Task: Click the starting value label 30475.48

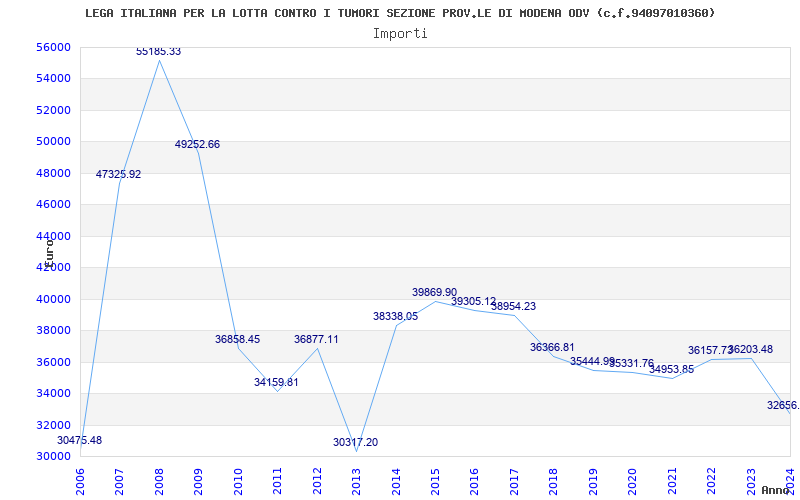Action: [80, 440]
